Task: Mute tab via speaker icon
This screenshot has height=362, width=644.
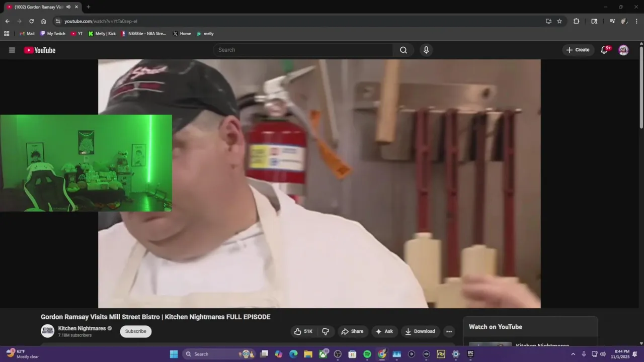Action: (x=68, y=7)
